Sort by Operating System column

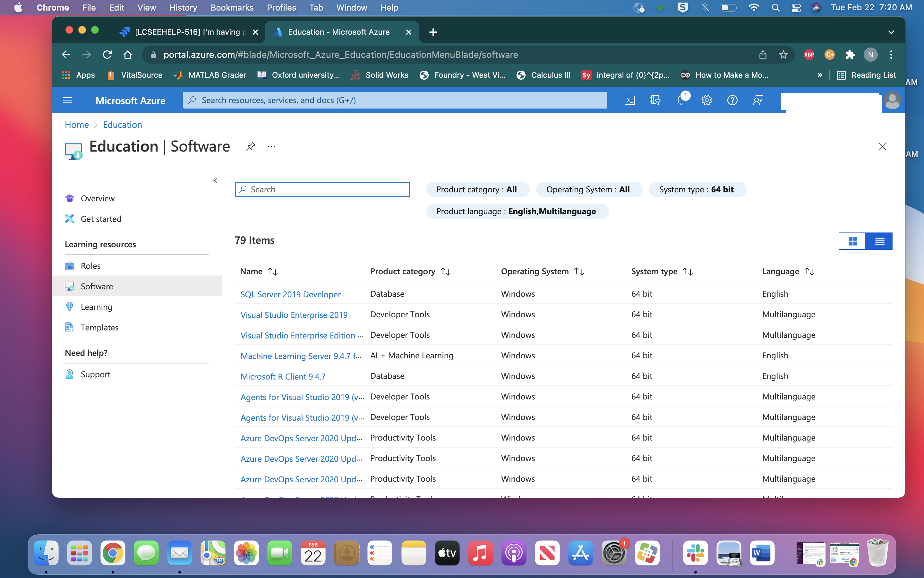pos(543,271)
